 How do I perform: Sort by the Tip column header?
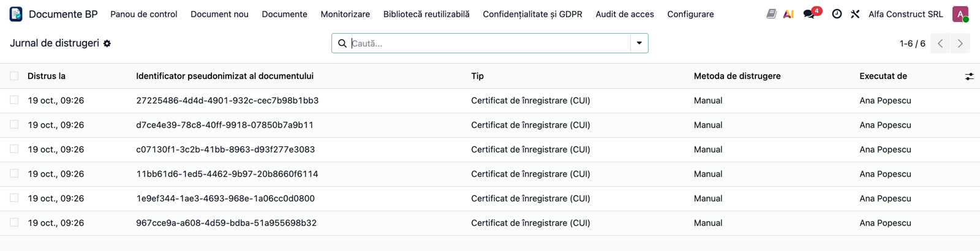(x=477, y=76)
